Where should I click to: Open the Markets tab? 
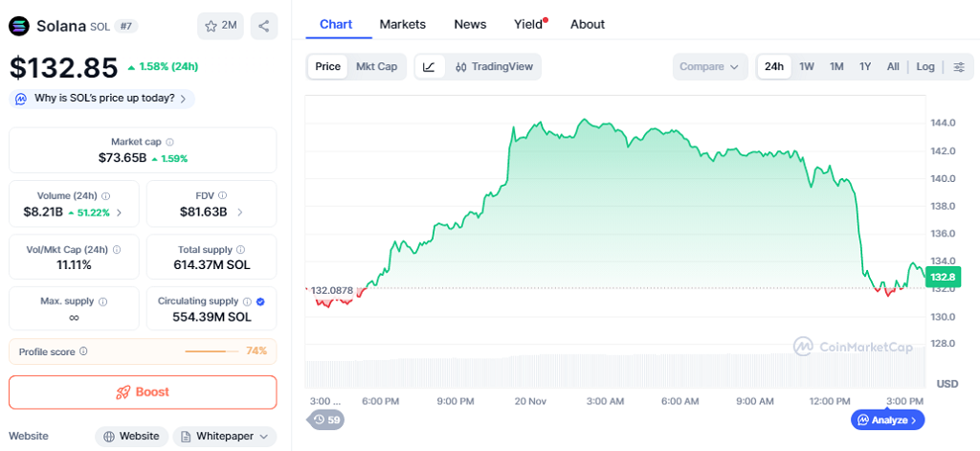pyautogui.click(x=402, y=24)
